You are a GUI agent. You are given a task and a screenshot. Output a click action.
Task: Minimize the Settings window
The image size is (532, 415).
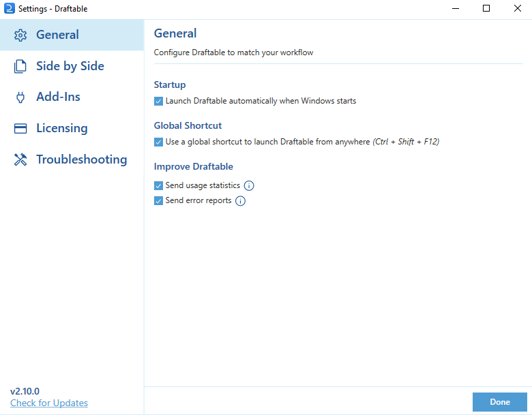(x=456, y=8)
